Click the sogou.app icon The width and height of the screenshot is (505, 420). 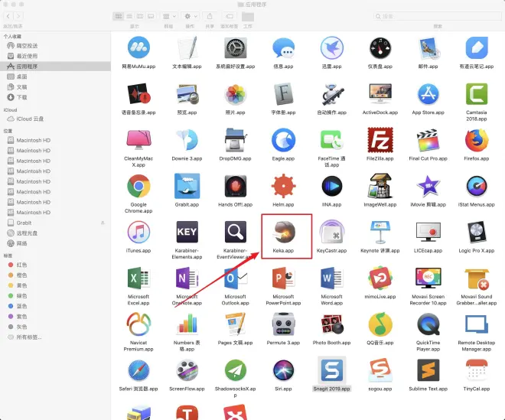coord(380,370)
